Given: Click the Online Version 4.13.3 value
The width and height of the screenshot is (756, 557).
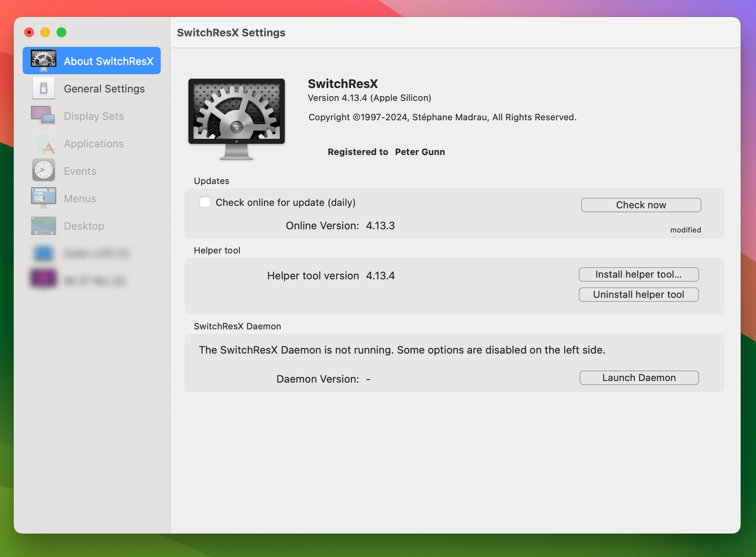Looking at the screenshot, I should (380, 226).
